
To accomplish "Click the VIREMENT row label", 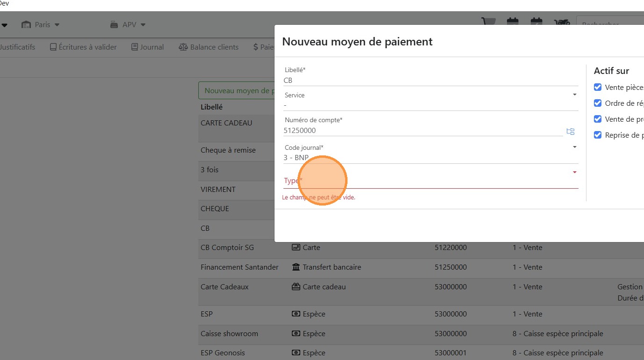I will coord(218,189).
